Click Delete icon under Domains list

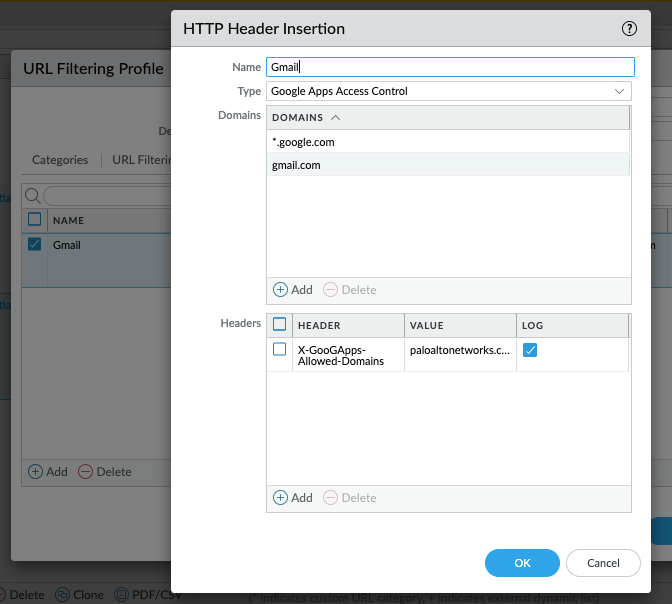tap(330, 290)
